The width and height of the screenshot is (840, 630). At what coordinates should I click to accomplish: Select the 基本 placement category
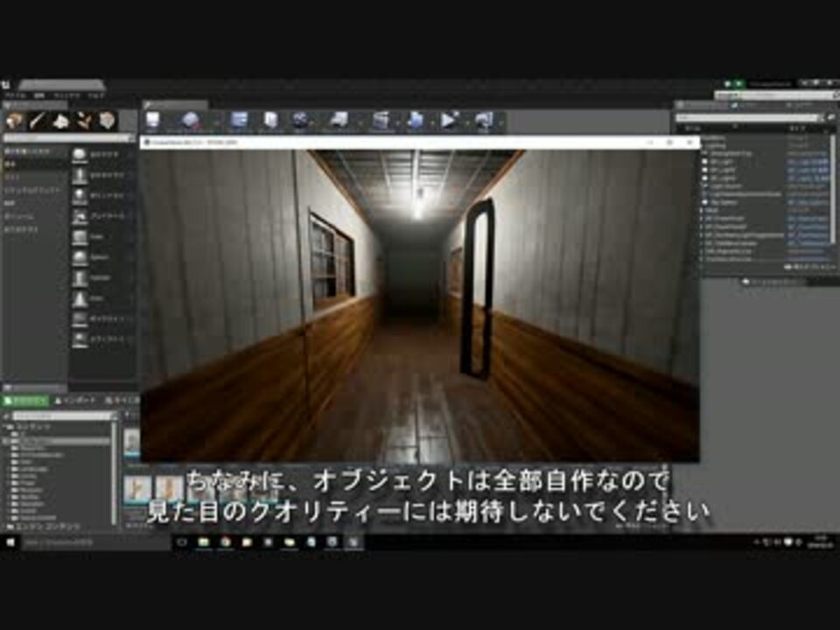10,164
